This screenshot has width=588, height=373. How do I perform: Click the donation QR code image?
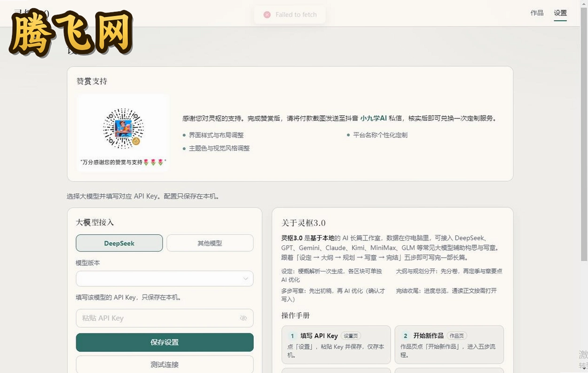point(123,128)
